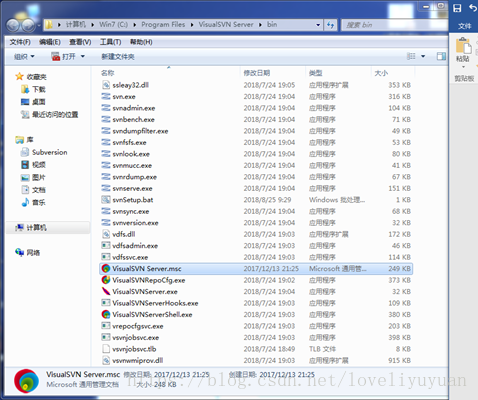Select the vdfsadmin.exe file name

click(x=135, y=246)
